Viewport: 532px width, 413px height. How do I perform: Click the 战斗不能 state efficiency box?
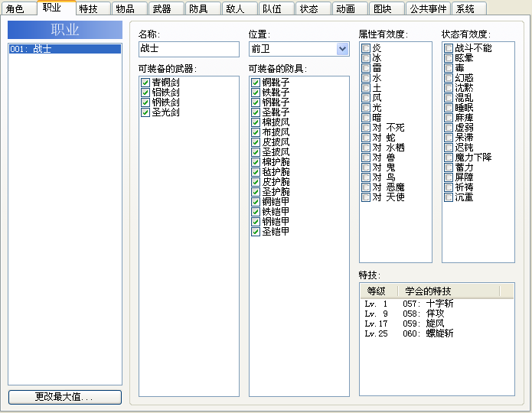449,48
